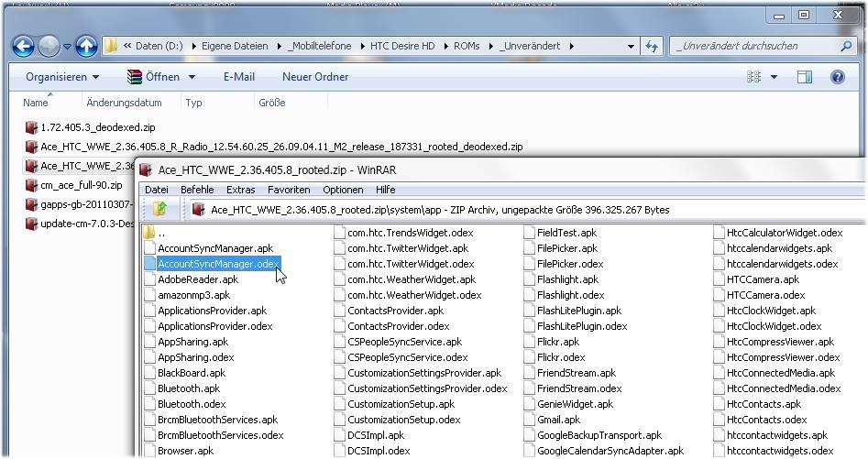Image resolution: width=868 pixels, height=459 pixels.
Task: Select Browser.apk in the archive list
Action: pos(179,451)
